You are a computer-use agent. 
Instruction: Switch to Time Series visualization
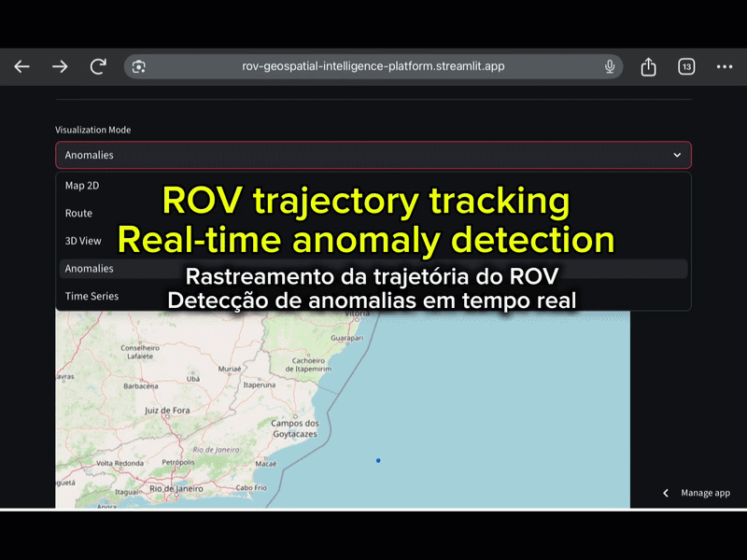(x=92, y=296)
